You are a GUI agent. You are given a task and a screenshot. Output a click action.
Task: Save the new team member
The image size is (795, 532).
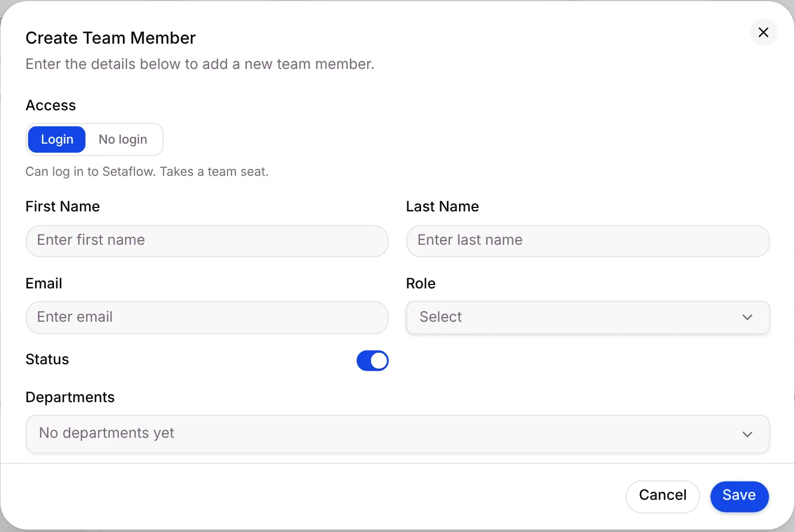pyautogui.click(x=739, y=496)
